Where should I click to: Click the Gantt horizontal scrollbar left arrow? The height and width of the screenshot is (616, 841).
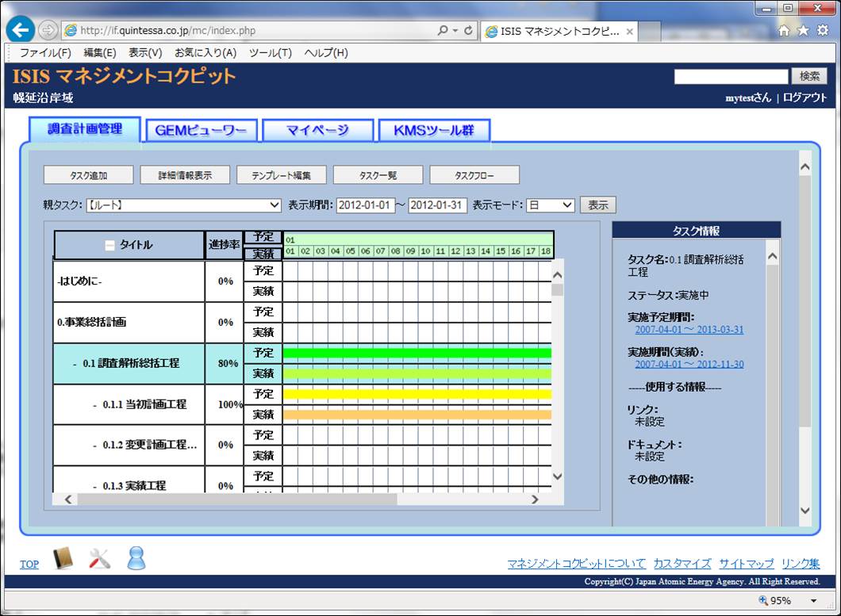68,499
